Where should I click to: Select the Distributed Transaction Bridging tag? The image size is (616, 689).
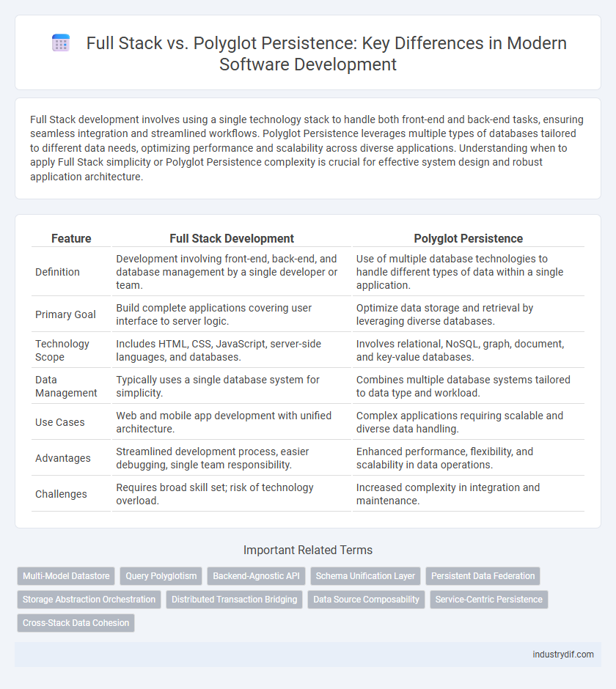point(235,600)
